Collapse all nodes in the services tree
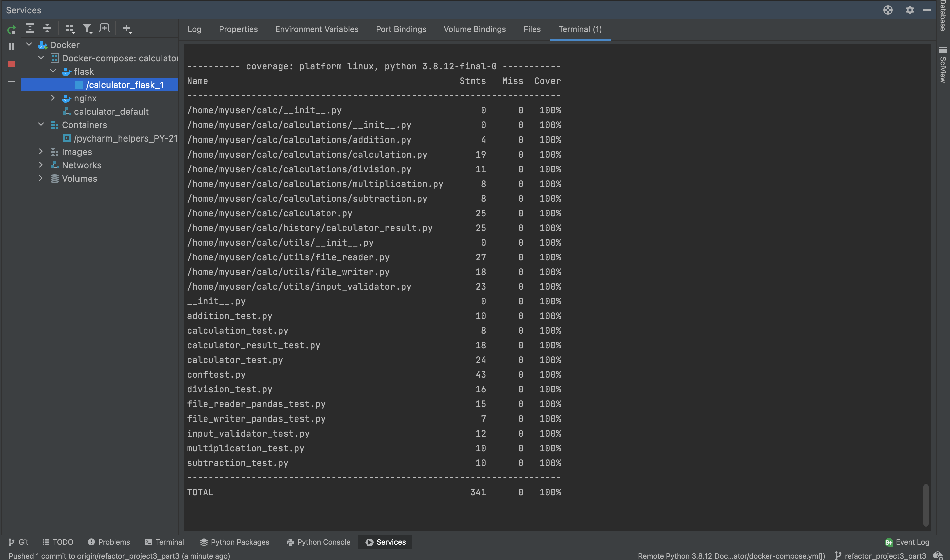Image resolution: width=950 pixels, height=560 pixels. point(47,28)
